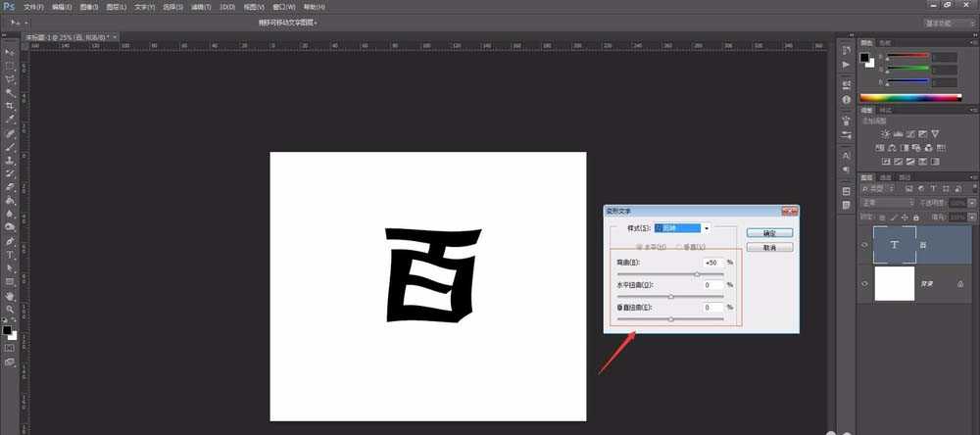This screenshot has width=980, height=435.
Task: Select the Crop tool in toolbar
Action: tap(10, 106)
